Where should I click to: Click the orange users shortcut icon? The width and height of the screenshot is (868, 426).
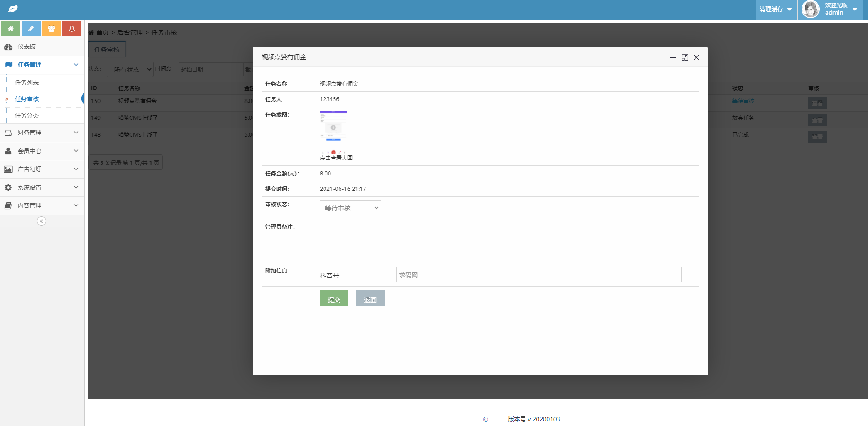tap(51, 29)
